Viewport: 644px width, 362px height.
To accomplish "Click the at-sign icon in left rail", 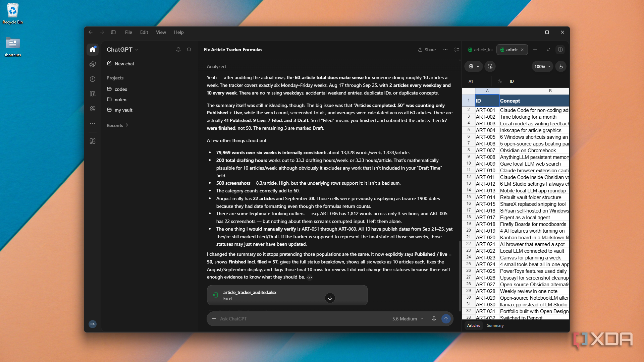I will click(x=93, y=109).
